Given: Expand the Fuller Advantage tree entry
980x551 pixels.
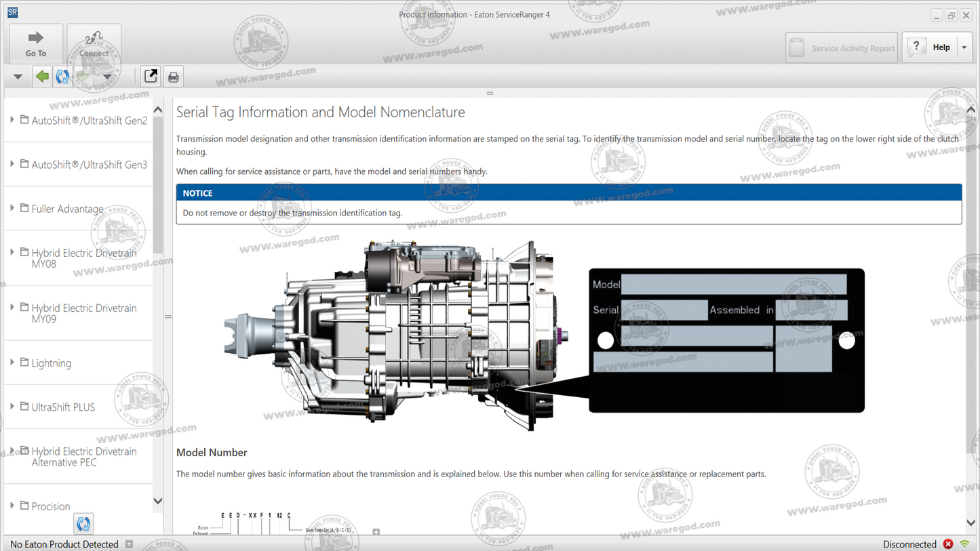Looking at the screenshot, I should [x=68, y=209].
